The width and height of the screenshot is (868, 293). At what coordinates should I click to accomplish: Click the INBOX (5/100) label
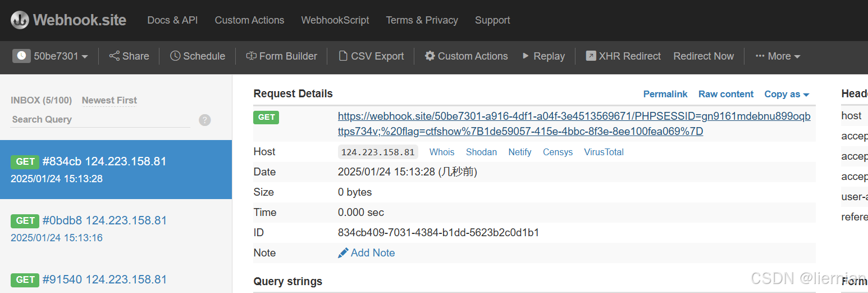(42, 100)
